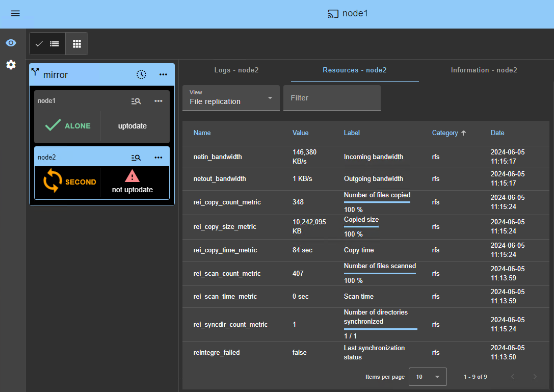
Task: Click the Filter input field
Action: coord(332,98)
